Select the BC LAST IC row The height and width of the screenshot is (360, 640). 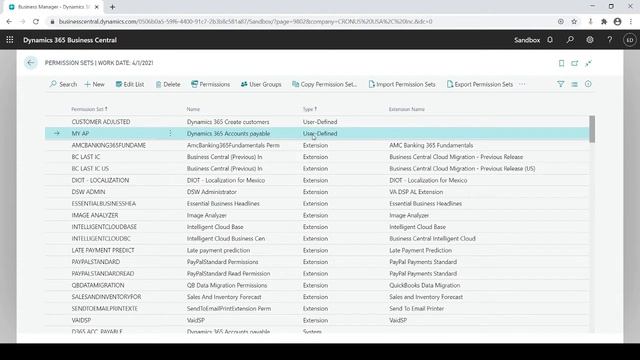pyautogui.click(x=317, y=157)
